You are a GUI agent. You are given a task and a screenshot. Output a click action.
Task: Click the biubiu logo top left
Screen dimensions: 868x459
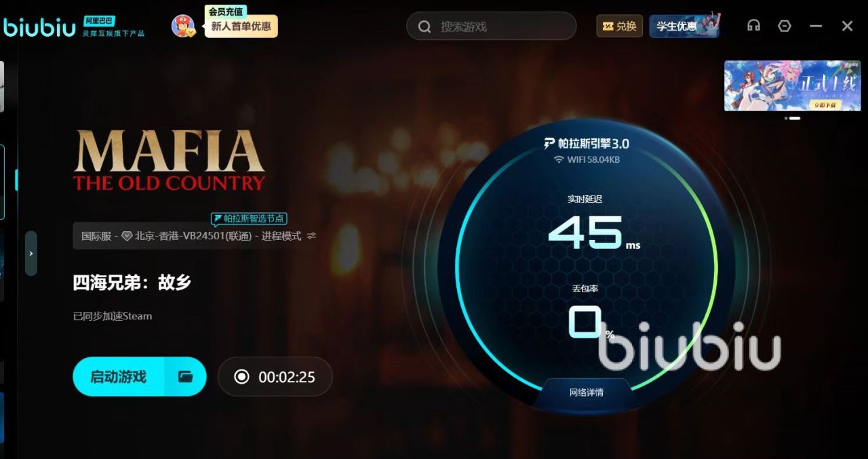39,26
